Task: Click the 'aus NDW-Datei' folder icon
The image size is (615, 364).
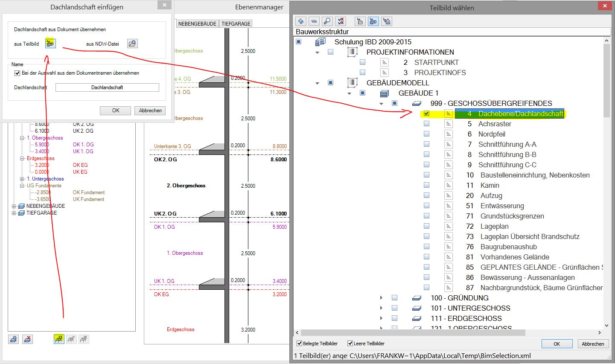Action: (132, 44)
